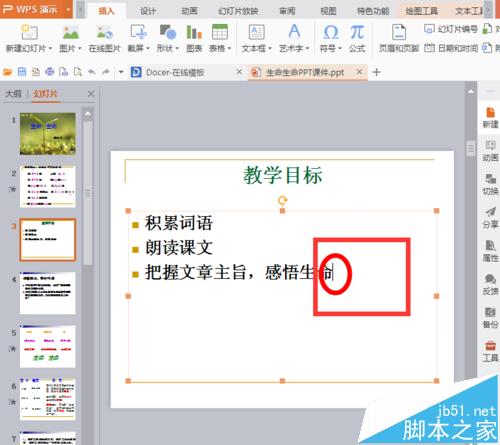Open the 切换 transitions sidebar panel
Viewport: 500px width, 445px height.
coord(490,184)
